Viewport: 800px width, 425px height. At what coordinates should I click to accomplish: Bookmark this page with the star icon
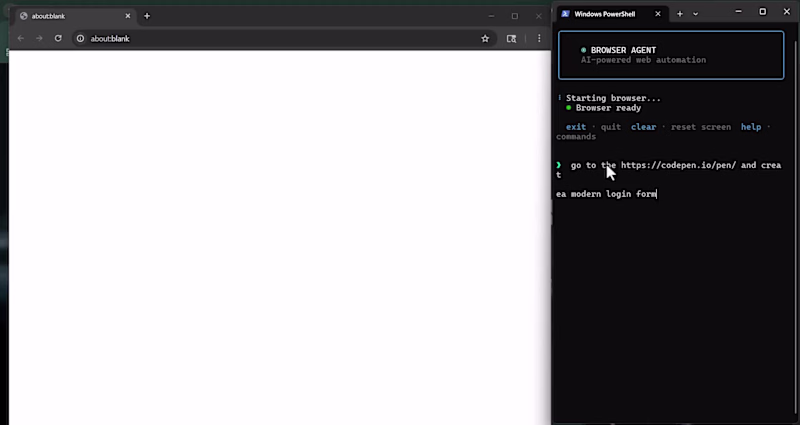[x=485, y=38]
